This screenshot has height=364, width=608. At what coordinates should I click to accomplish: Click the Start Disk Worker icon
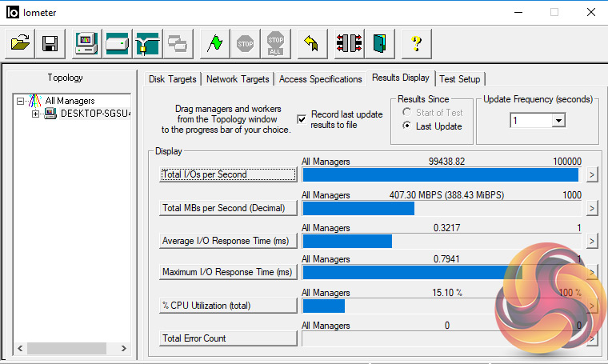[x=118, y=43]
